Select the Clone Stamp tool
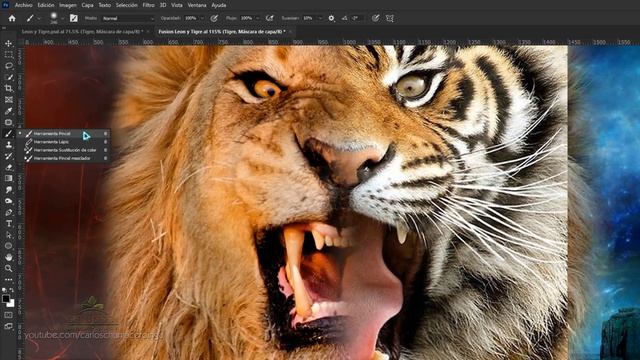The width and height of the screenshot is (640, 360). coord(9,144)
